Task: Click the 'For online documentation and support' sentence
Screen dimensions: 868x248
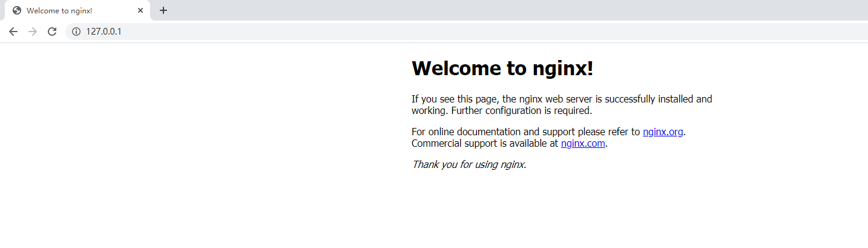Action: click(x=548, y=132)
